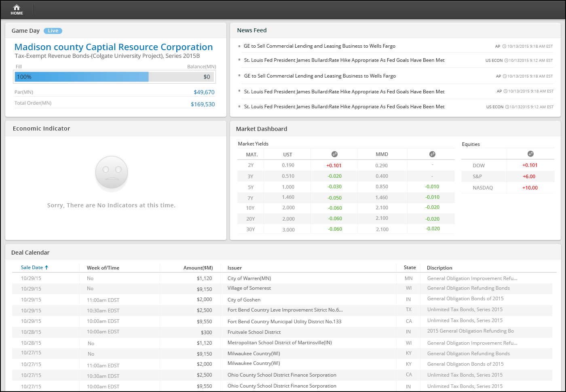Select the NASDAQ row in Equities
This screenshot has height=392, width=566.
pos(483,188)
